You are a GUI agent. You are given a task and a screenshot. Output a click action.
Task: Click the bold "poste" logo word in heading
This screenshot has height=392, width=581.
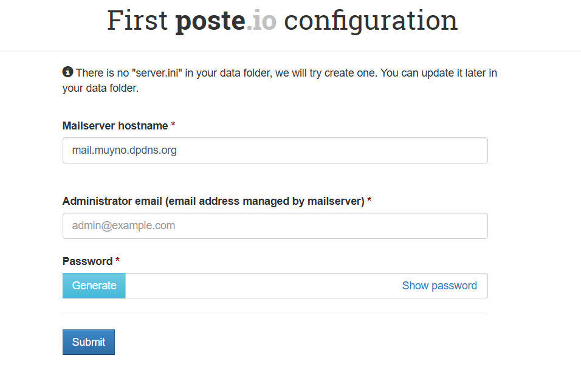210,21
